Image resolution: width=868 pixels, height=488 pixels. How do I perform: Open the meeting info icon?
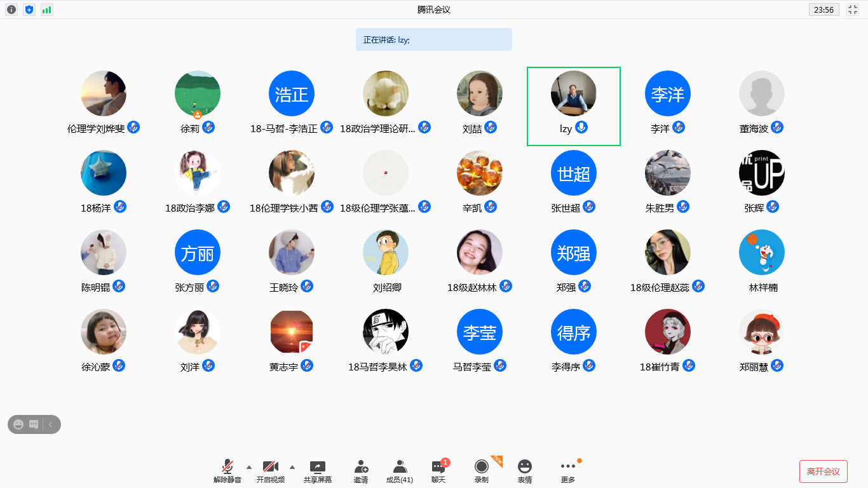11,10
